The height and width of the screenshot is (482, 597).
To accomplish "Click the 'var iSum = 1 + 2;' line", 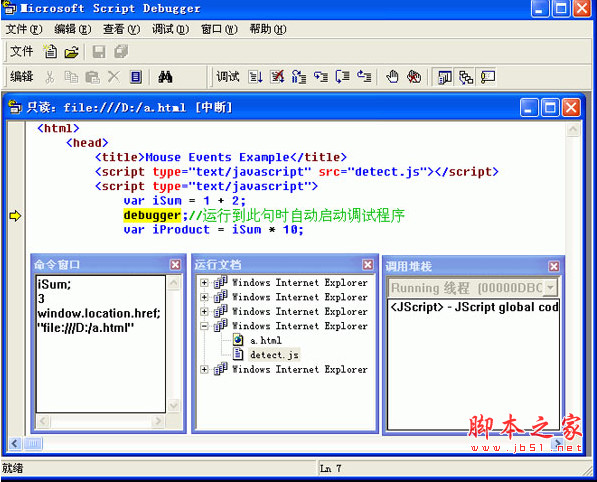I will (x=185, y=201).
